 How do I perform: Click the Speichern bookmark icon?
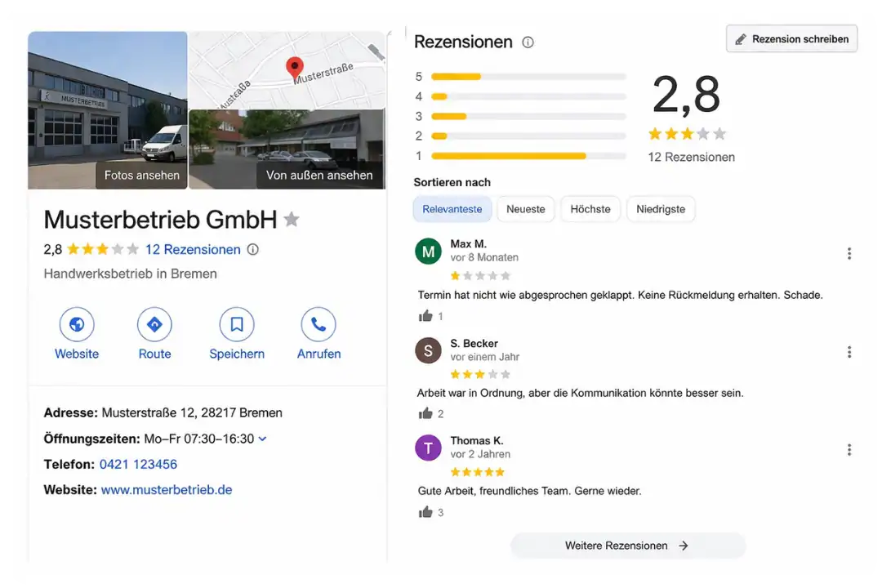(237, 324)
